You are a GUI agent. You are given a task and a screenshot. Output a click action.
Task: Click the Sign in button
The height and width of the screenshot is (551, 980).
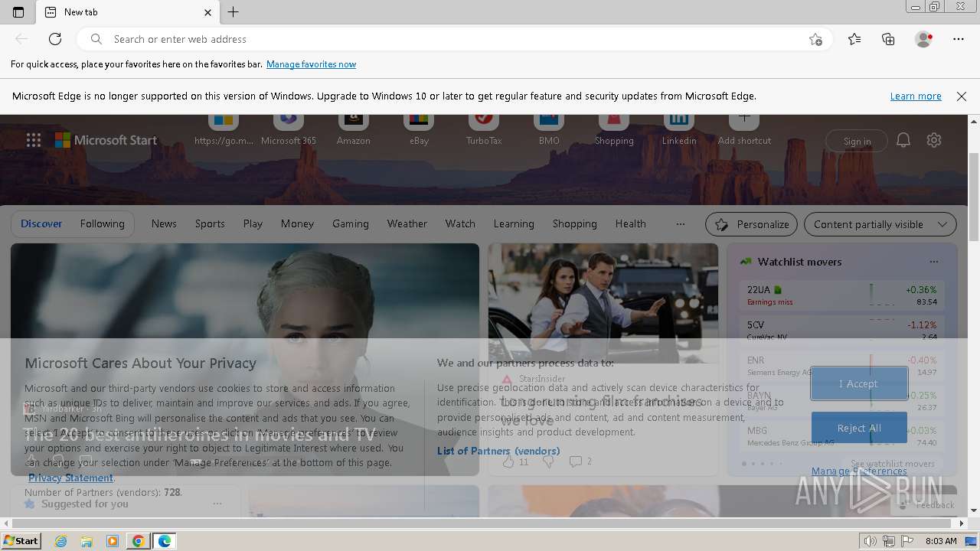click(857, 141)
